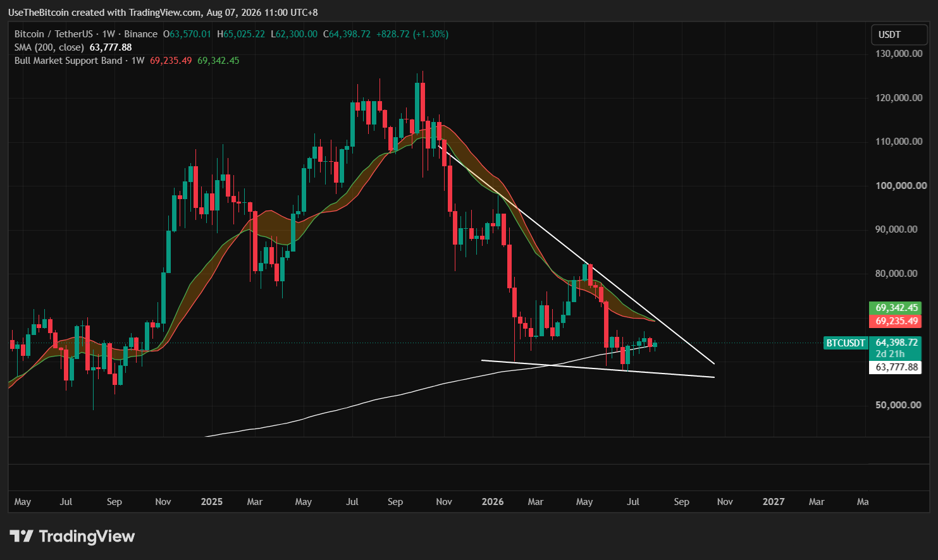Image resolution: width=938 pixels, height=560 pixels.
Task: Click the 2025 year label on time axis
Action: click(212, 502)
